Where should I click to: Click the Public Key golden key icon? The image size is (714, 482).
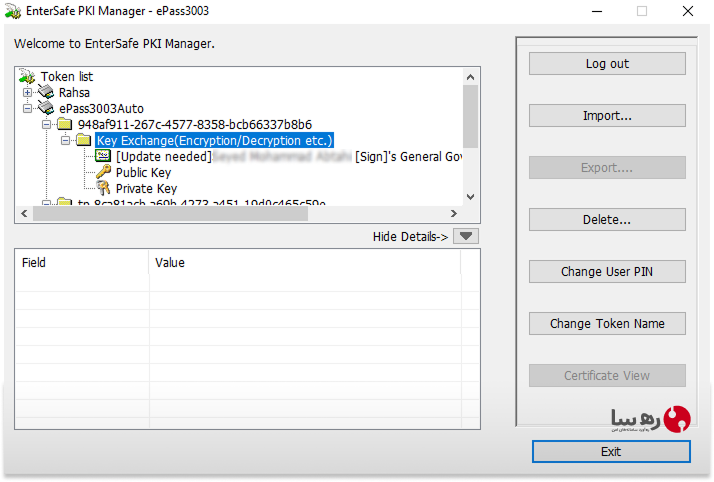(x=103, y=172)
